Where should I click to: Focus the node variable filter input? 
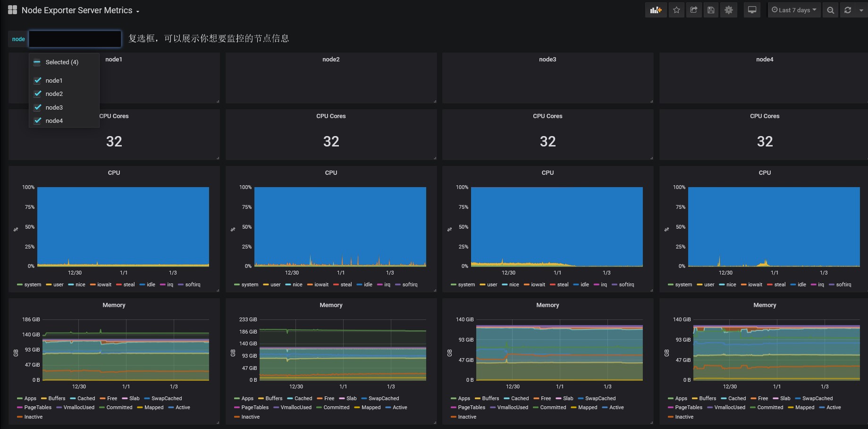[x=75, y=39]
